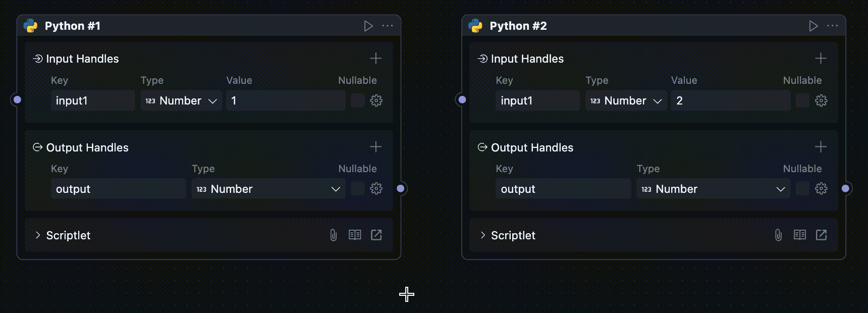Click the Python #1 node title
Image resolution: width=868 pixels, height=313 pixels.
72,26
